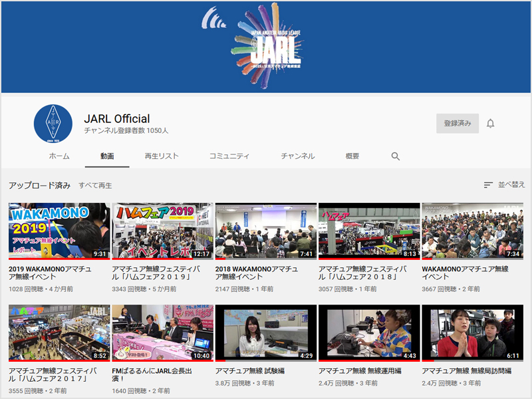Open the 2019 WAKAMONOアマチュア無線イベント title link

pyautogui.click(x=50, y=273)
